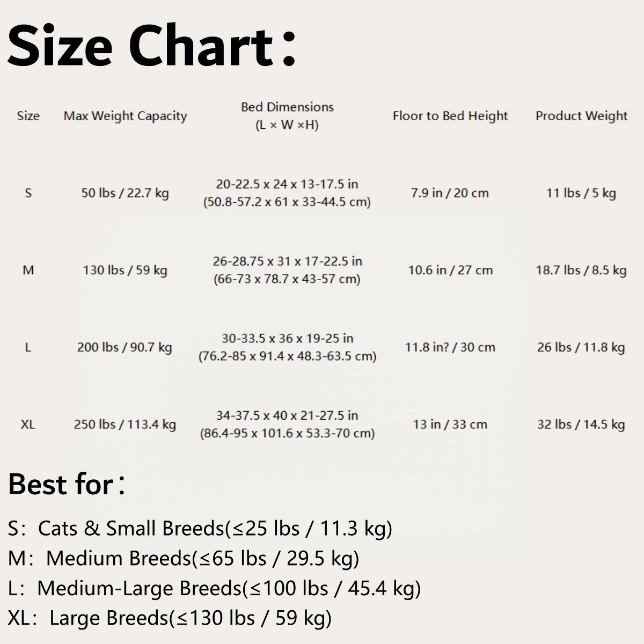Viewport: 644px width, 644px height.
Task: Select the "130 lbs / 59 kg" capacity cell
Action: [125, 270]
